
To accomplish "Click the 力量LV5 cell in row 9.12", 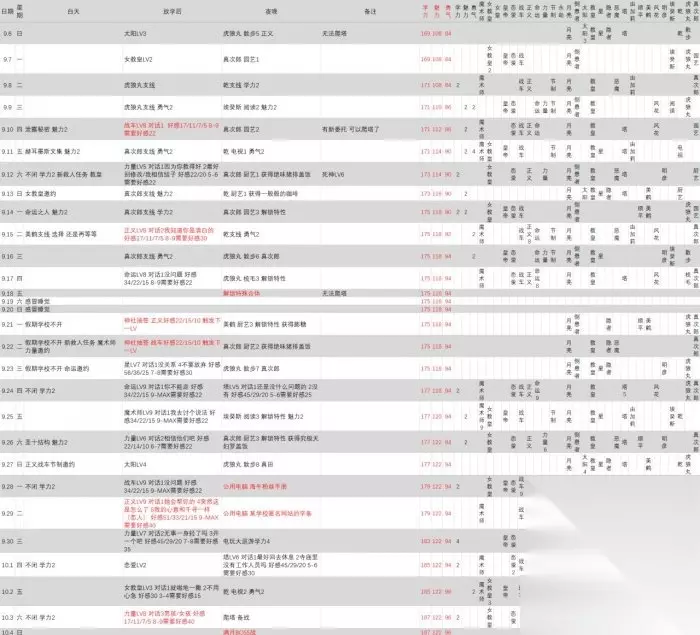I will pos(171,174).
